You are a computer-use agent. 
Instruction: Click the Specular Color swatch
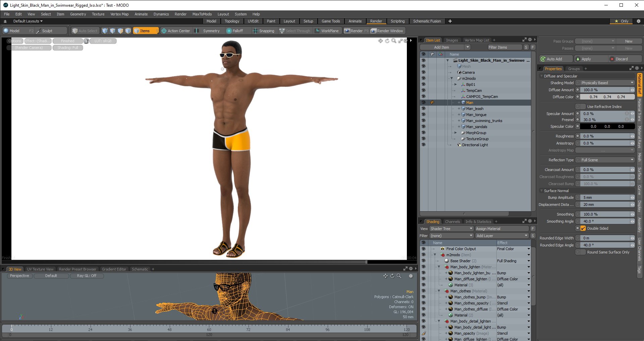point(607,126)
